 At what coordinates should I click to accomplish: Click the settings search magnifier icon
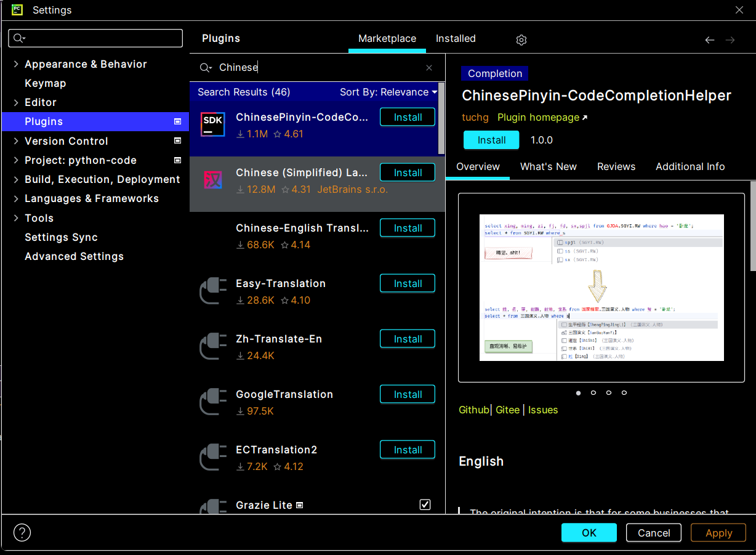coord(18,38)
